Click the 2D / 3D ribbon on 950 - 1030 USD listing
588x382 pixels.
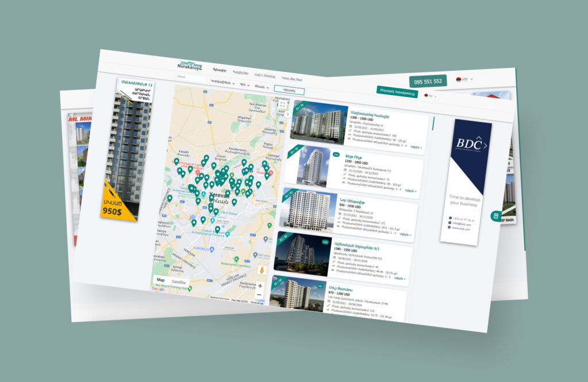click(289, 195)
